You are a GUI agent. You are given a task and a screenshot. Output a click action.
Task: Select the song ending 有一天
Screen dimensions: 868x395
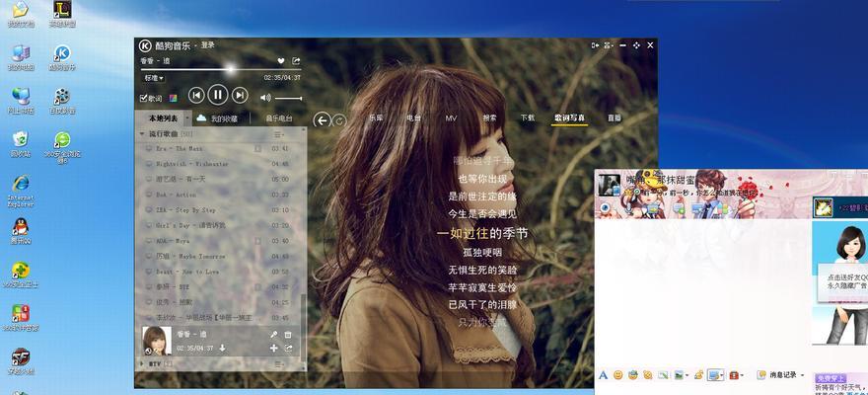click(x=219, y=179)
